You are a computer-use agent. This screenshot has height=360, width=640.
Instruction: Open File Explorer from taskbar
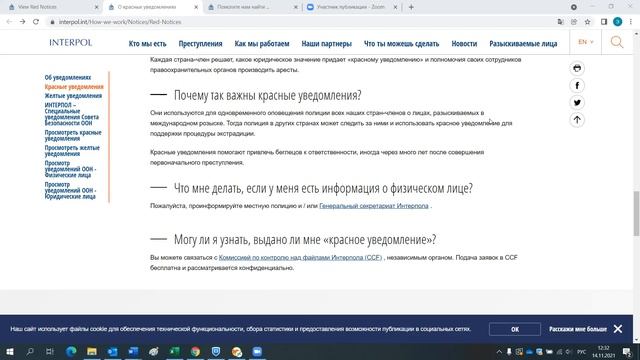point(92,351)
